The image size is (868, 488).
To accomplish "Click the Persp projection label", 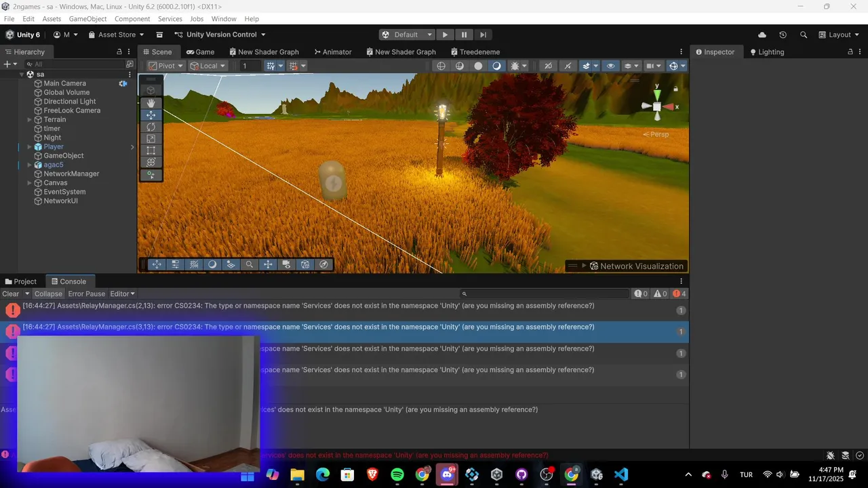I will coord(656,134).
